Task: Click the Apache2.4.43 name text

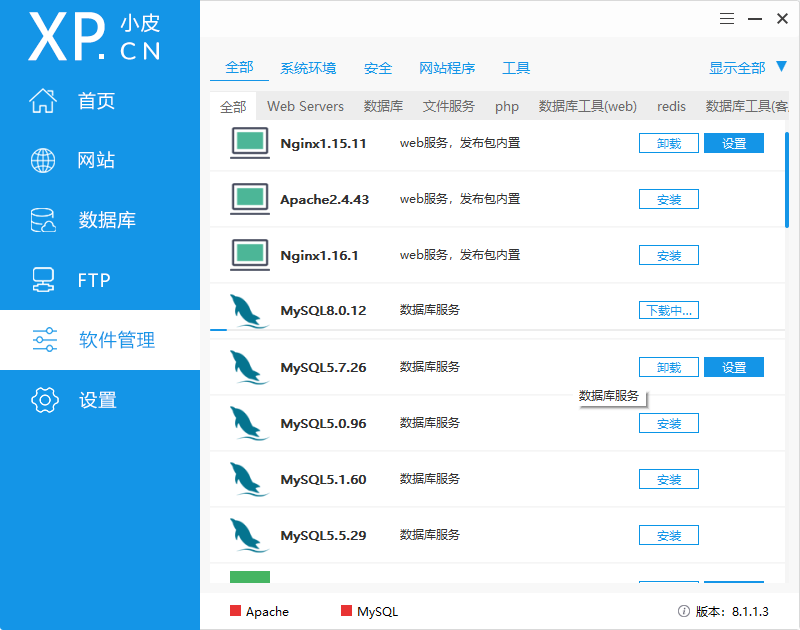Action: (x=324, y=199)
